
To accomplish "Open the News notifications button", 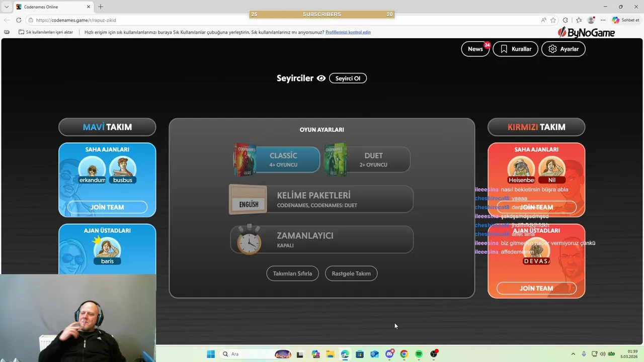I will [x=475, y=49].
